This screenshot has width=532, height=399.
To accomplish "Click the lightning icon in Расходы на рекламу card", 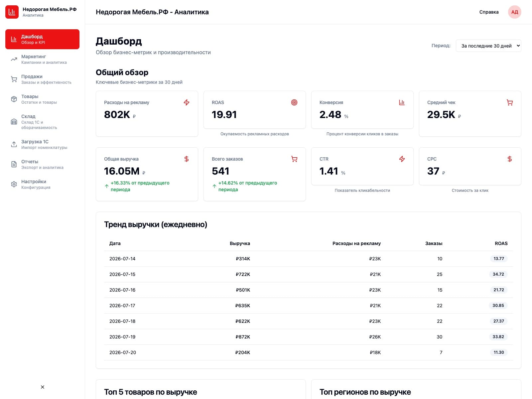I will 187,102.
